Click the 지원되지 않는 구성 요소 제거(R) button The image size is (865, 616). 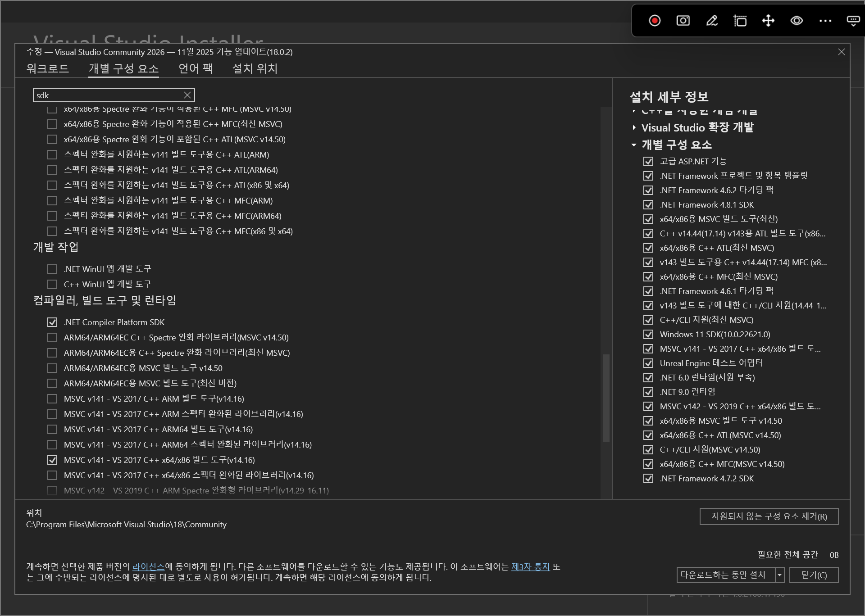pyautogui.click(x=769, y=516)
